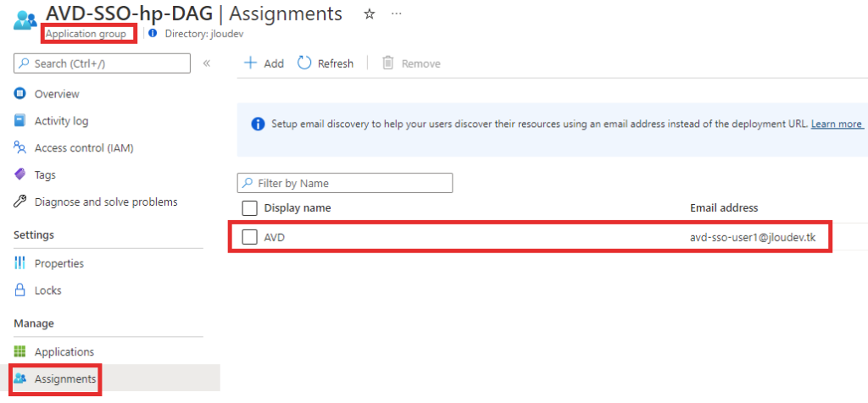
Task: Click the Refresh button label
Action: (x=336, y=63)
